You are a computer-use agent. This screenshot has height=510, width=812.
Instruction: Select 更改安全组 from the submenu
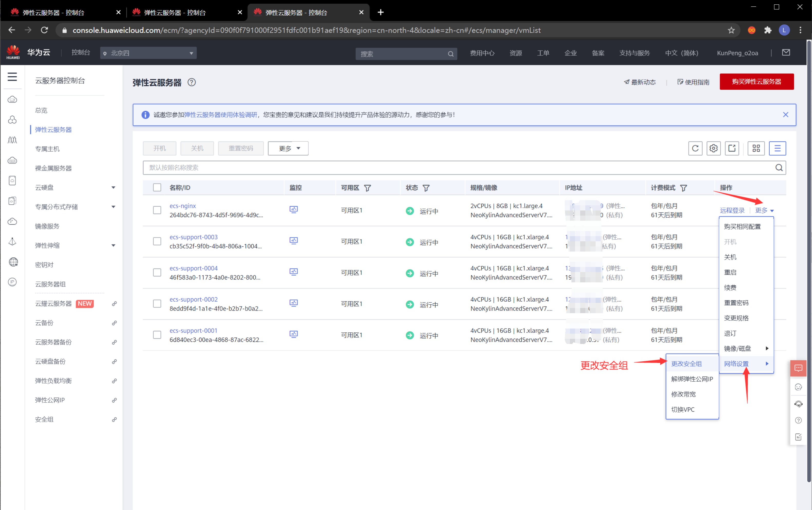pos(692,364)
